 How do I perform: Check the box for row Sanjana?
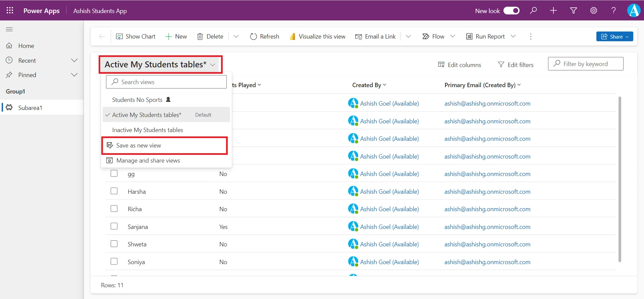[114, 226]
